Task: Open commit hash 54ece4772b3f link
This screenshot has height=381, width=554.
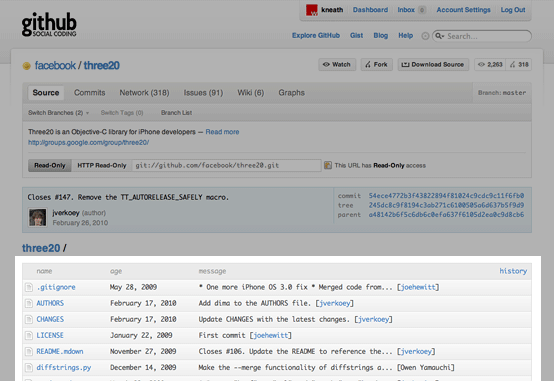Action: click(446, 196)
